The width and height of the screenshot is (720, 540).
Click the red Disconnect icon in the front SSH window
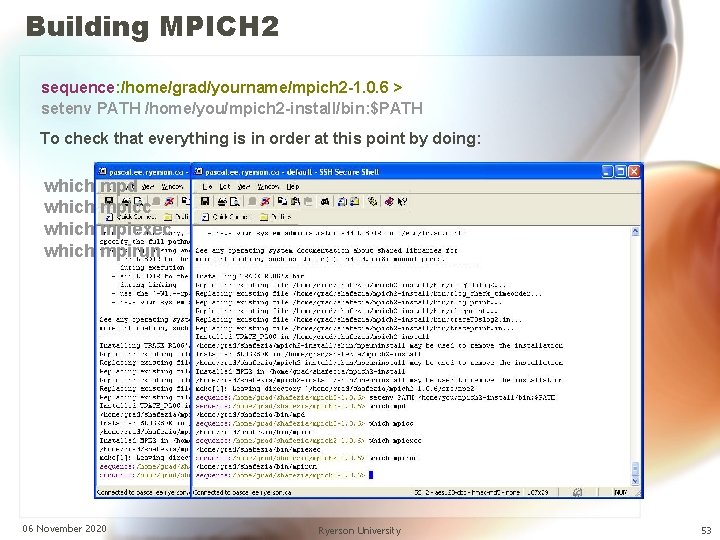click(265, 201)
